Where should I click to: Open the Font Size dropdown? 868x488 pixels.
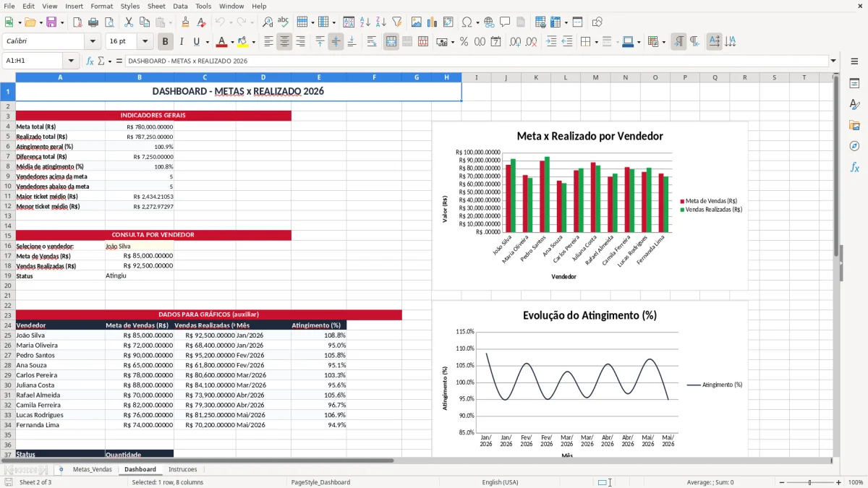(145, 42)
